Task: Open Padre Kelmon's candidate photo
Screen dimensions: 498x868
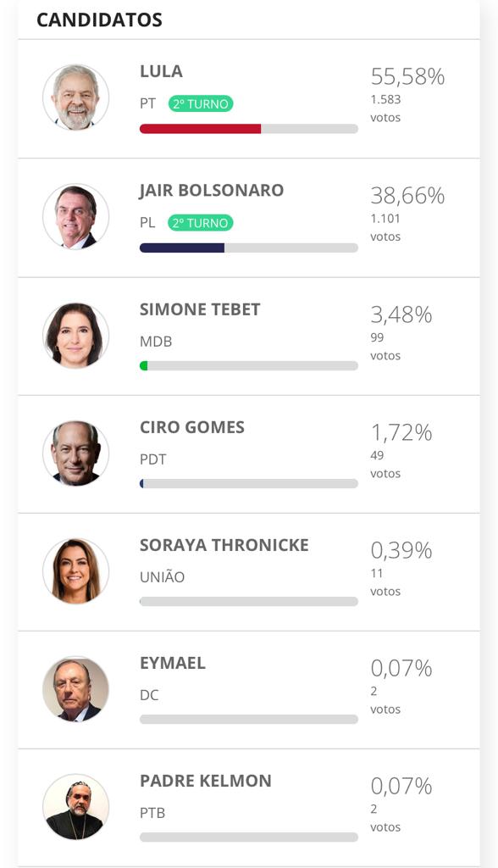Action: pyautogui.click(x=76, y=807)
